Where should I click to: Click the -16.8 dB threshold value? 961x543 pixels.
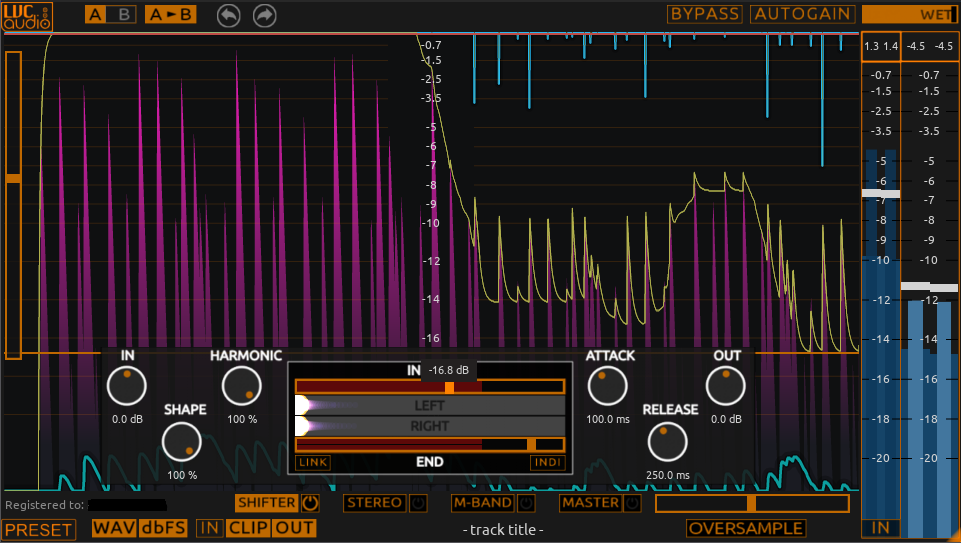point(449,370)
